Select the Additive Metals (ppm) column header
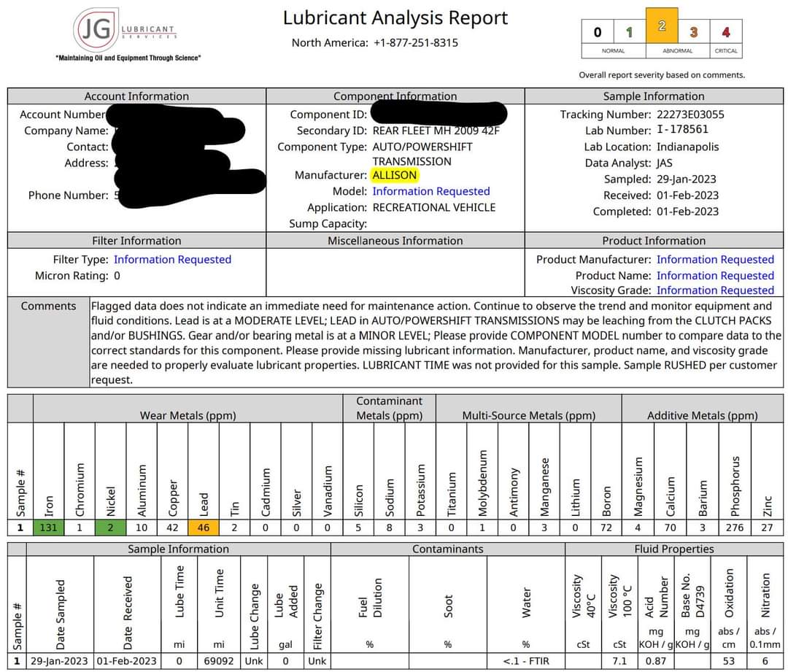Viewport: 788px width, 672px height. (x=702, y=416)
